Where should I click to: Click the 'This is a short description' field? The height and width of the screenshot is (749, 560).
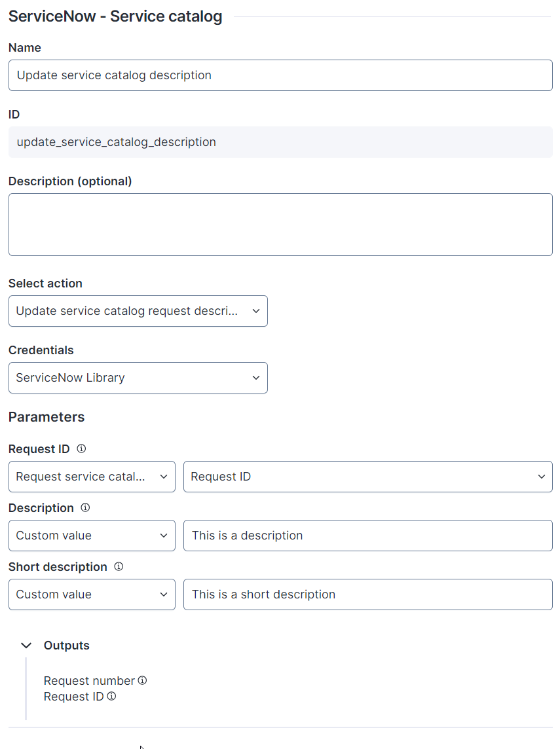(x=368, y=594)
